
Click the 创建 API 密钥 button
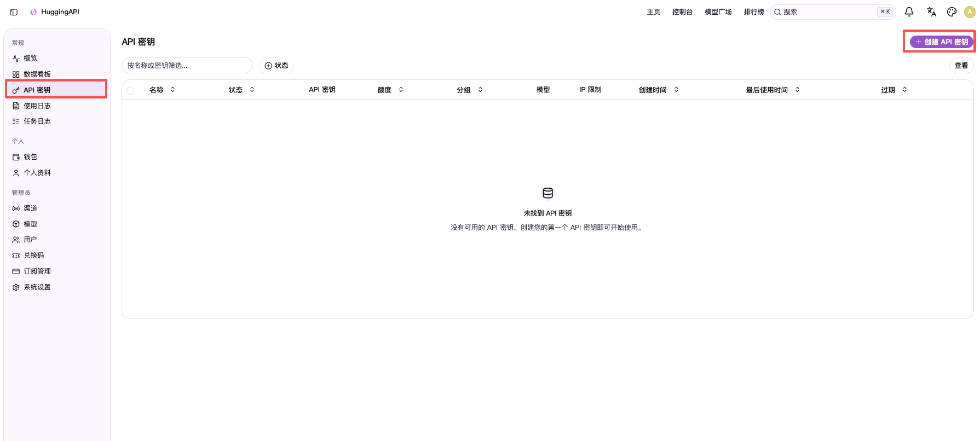point(942,42)
